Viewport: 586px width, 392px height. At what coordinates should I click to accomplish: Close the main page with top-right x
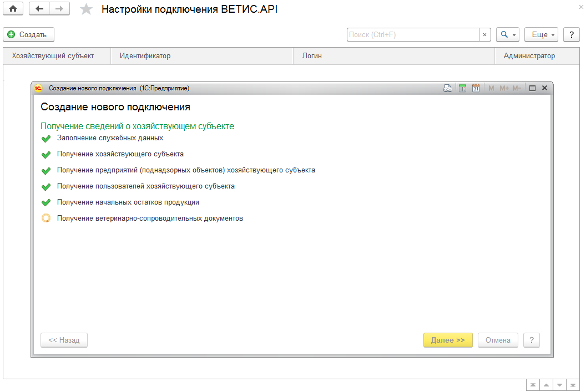click(x=581, y=7)
